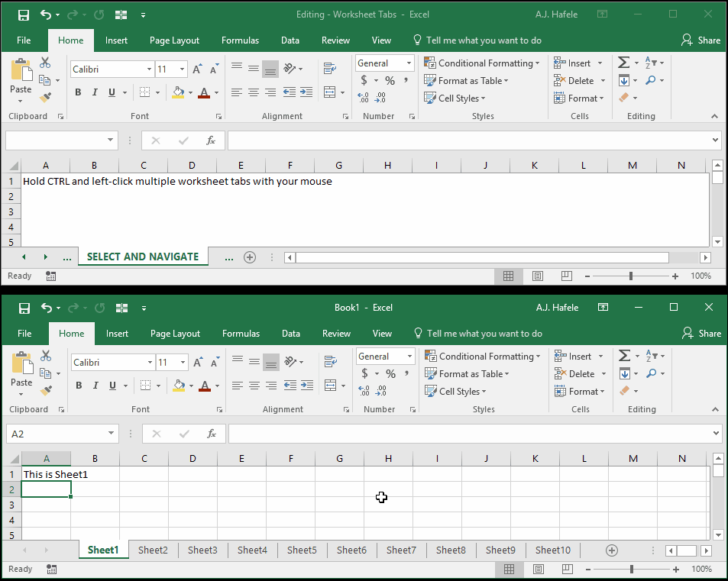The image size is (728, 581).
Task: Click Merge & Center icon in Book1 window
Action: click(x=331, y=385)
